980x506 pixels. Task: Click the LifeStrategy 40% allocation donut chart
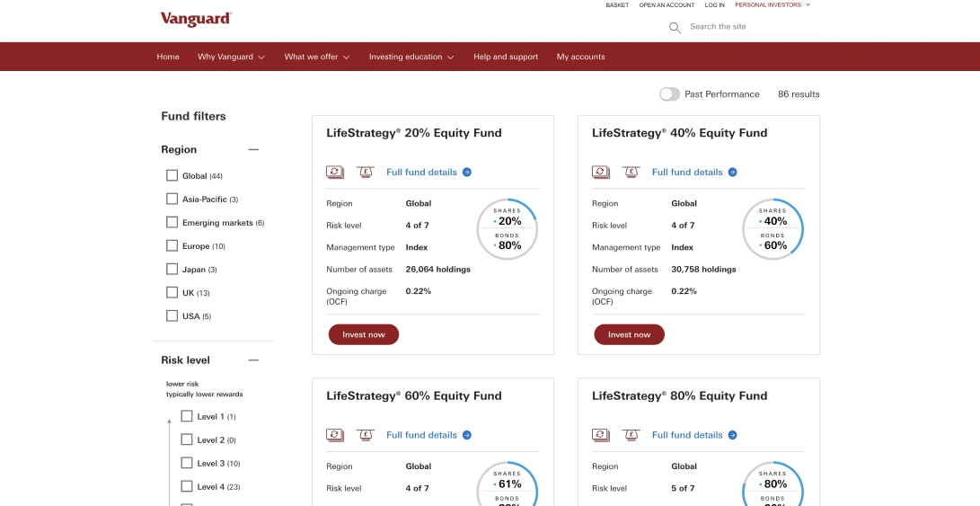pyautogui.click(x=773, y=229)
